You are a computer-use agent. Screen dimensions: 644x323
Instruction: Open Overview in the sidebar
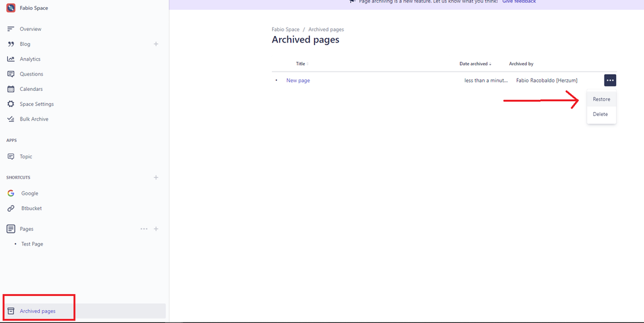[30, 29]
